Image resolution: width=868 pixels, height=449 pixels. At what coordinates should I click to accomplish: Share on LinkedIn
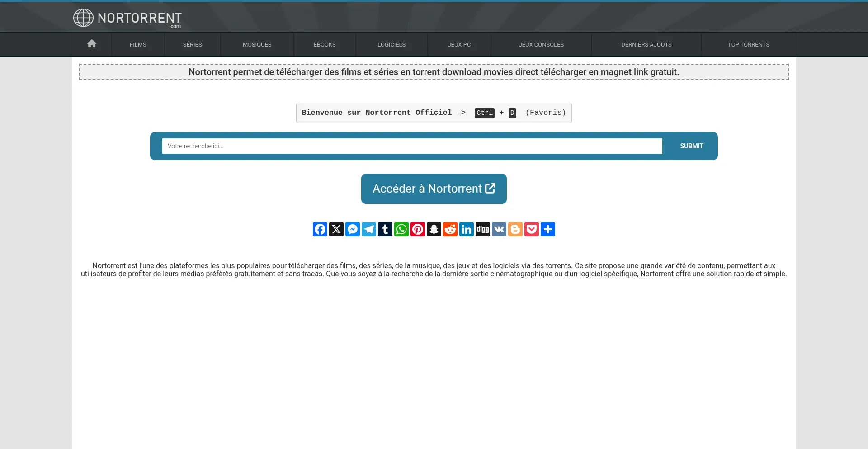click(467, 229)
